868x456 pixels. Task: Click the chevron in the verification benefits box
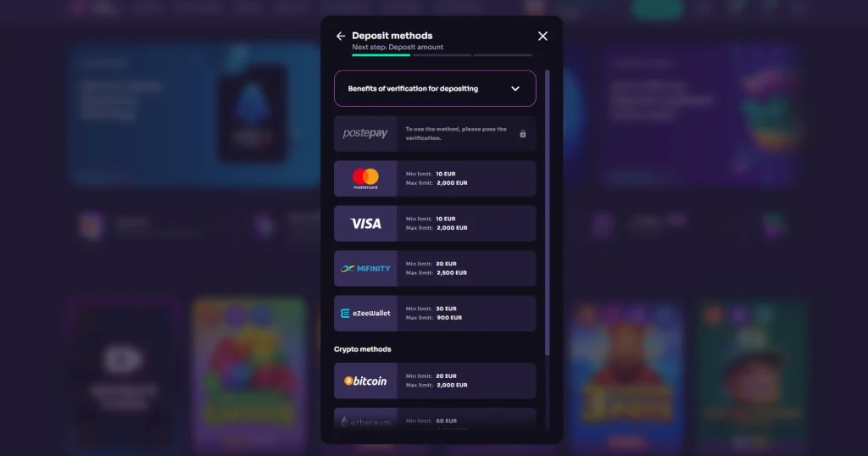515,88
